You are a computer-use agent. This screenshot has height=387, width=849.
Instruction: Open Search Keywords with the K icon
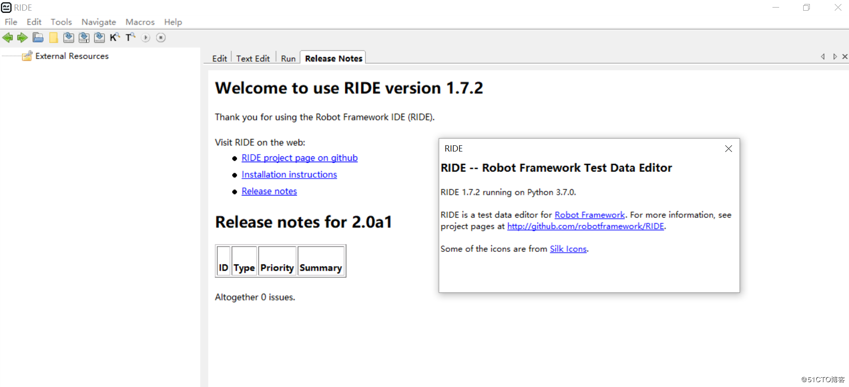pyautogui.click(x=114, y=37)
